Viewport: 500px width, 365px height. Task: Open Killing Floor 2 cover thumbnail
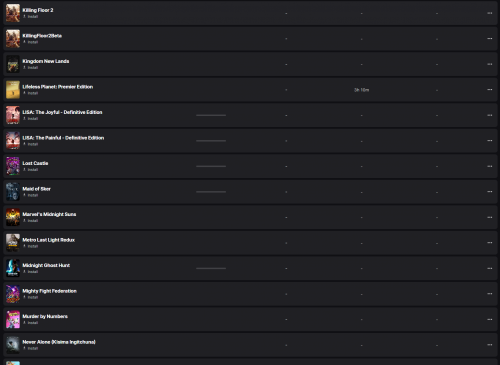coord(13,13)
